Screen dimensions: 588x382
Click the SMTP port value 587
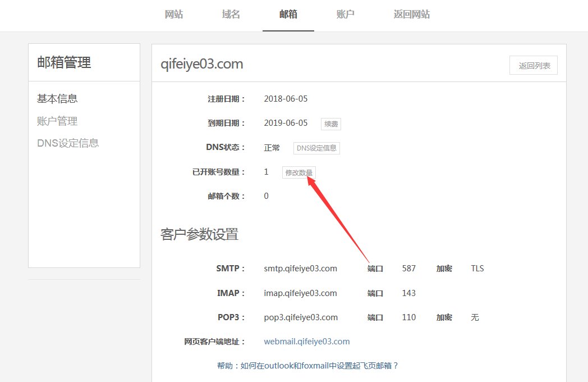pos(409,269)
